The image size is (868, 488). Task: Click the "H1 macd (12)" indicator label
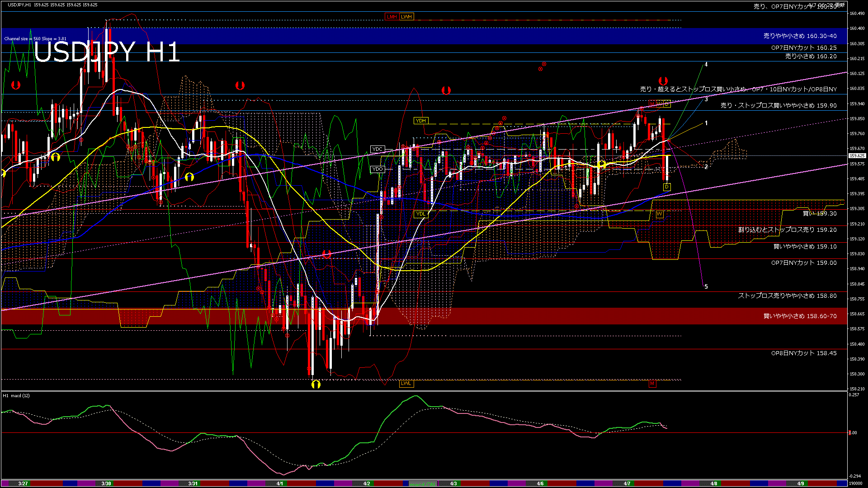16,395
